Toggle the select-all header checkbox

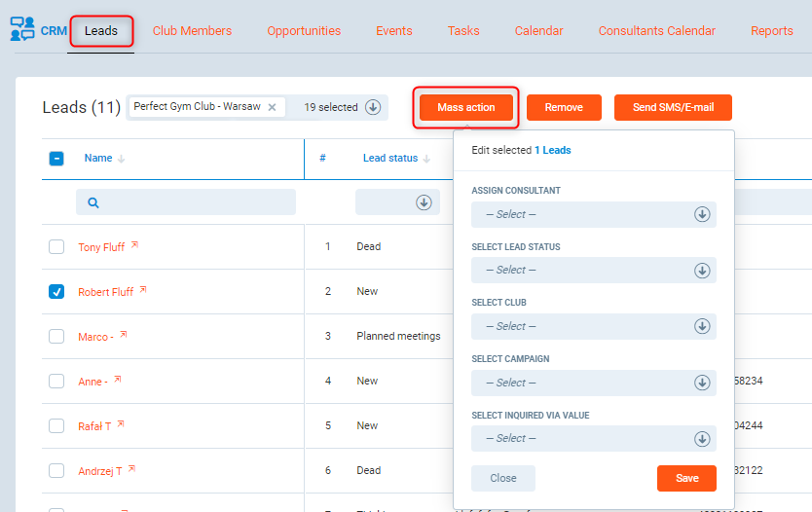click(56, 159)
